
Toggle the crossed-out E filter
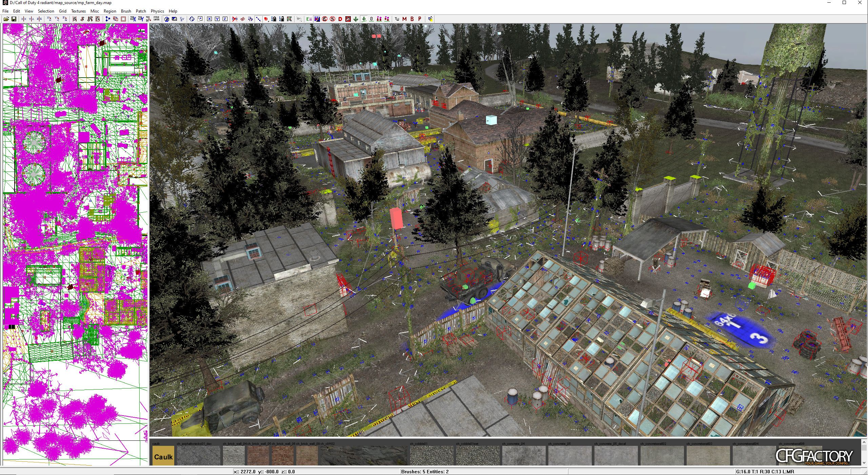coord(325,19)
